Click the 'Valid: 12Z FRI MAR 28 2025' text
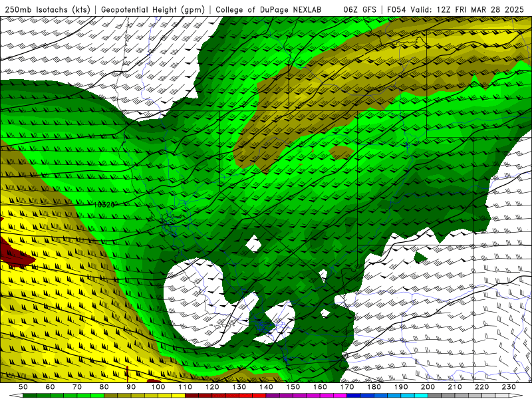Screen dimensions: 532x399 [x=467, y=10]
